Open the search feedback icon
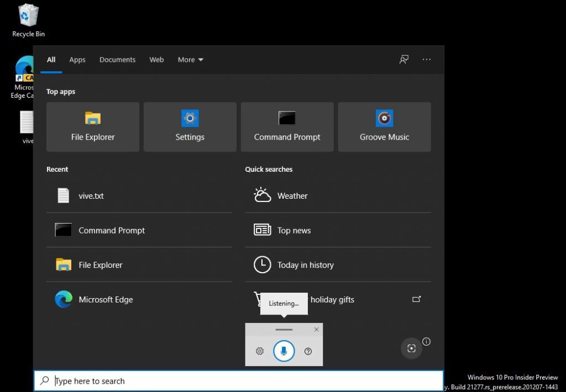The image size is (566, 392). click(x=404, y=60)
